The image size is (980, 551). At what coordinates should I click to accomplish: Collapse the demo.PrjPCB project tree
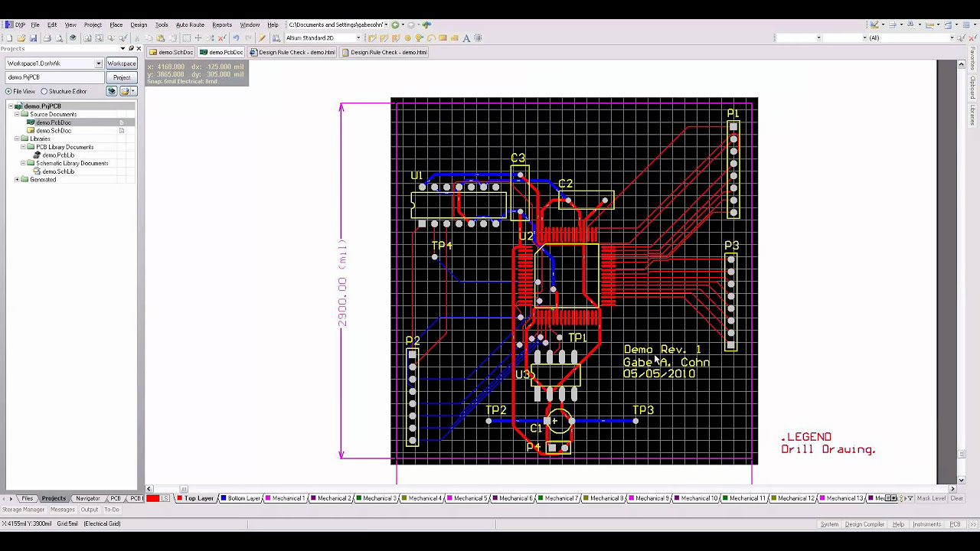(x=11, y=106)
